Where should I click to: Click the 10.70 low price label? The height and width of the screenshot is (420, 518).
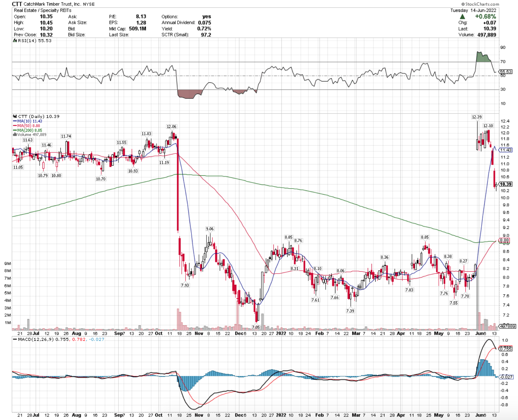coord(101,179)
